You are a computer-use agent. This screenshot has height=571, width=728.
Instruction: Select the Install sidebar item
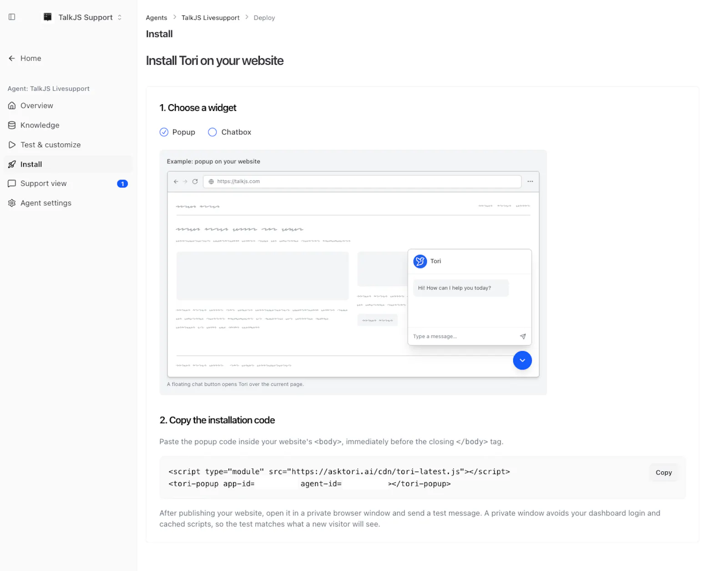coord(68,164)
